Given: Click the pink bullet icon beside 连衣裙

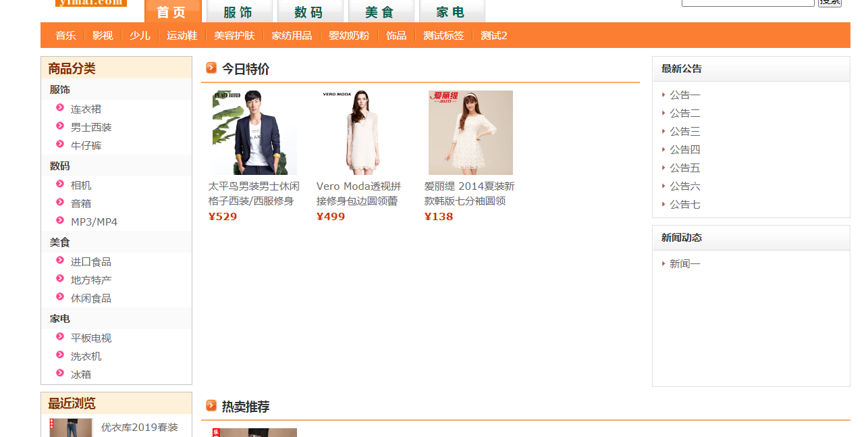Looking at the screenshot, I should tap(60, 107).
